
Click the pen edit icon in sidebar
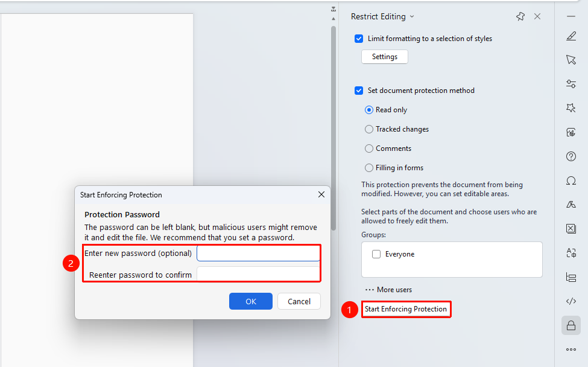571,36
